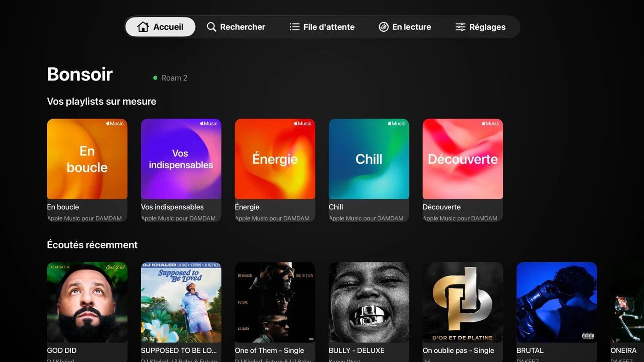Screen dimensions: 644x362
Task: Click the magnifying glass search icon
Action: pyautogui.click(x=212, y=27)
